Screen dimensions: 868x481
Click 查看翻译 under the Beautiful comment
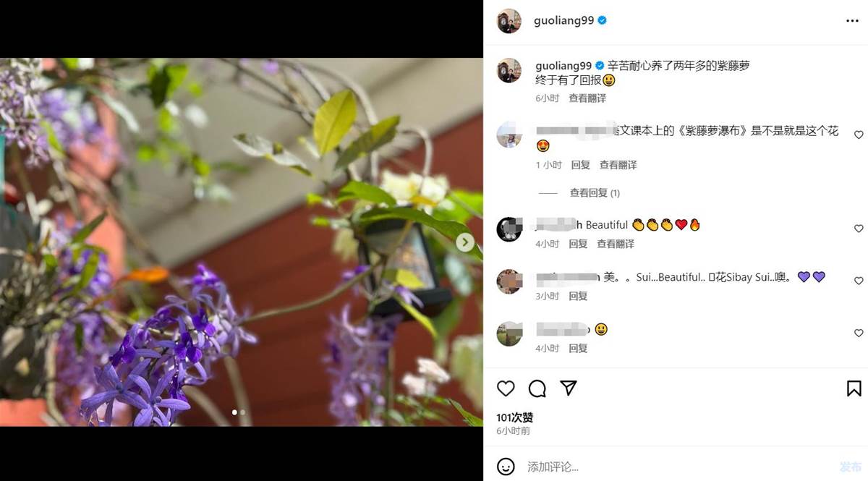pyautogui.click(x=616, y=244)
